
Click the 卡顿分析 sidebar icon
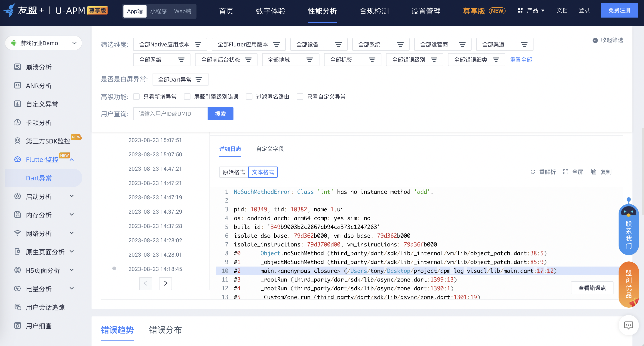coord(18,122)
